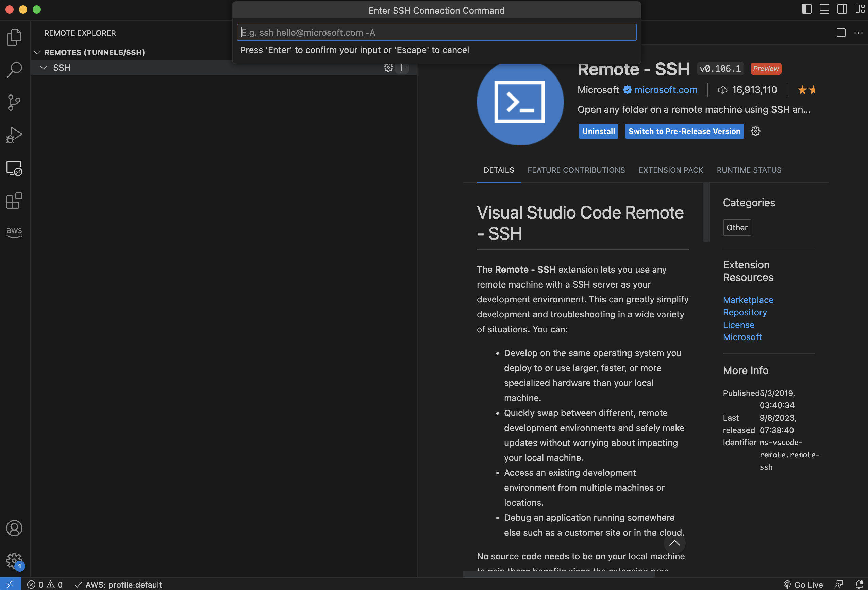Toggle the bottom panel layout button

tap(824, 9)
